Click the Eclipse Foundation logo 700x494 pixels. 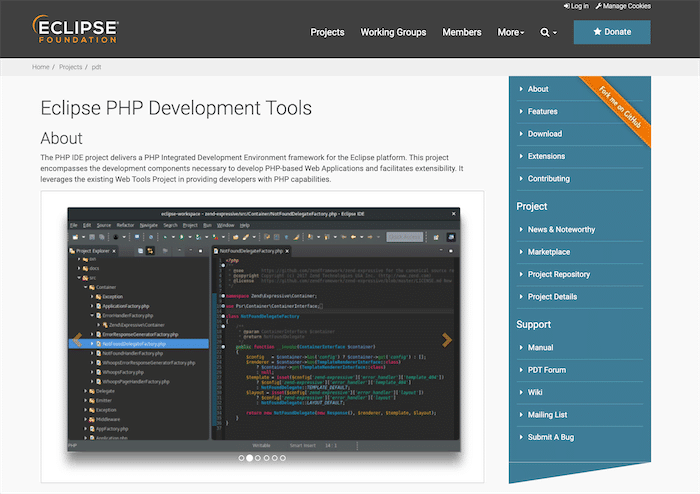coord(76,30)
